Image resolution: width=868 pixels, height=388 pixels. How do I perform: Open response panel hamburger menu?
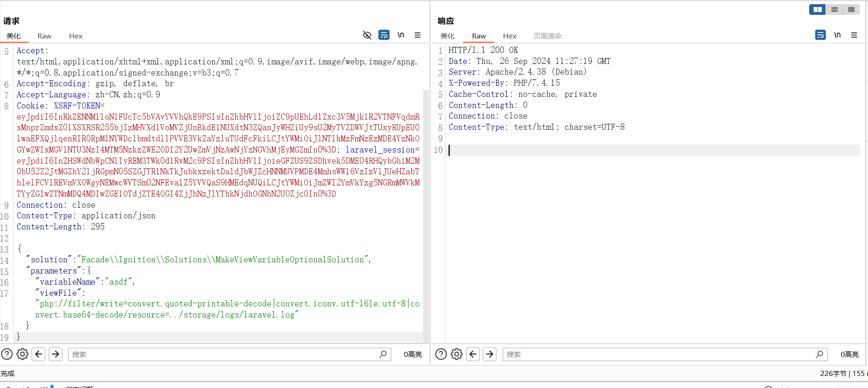854,35
